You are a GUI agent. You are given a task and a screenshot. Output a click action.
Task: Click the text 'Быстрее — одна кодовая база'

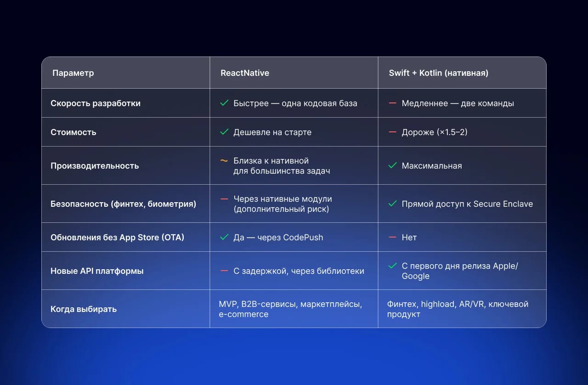pos(295,103)
